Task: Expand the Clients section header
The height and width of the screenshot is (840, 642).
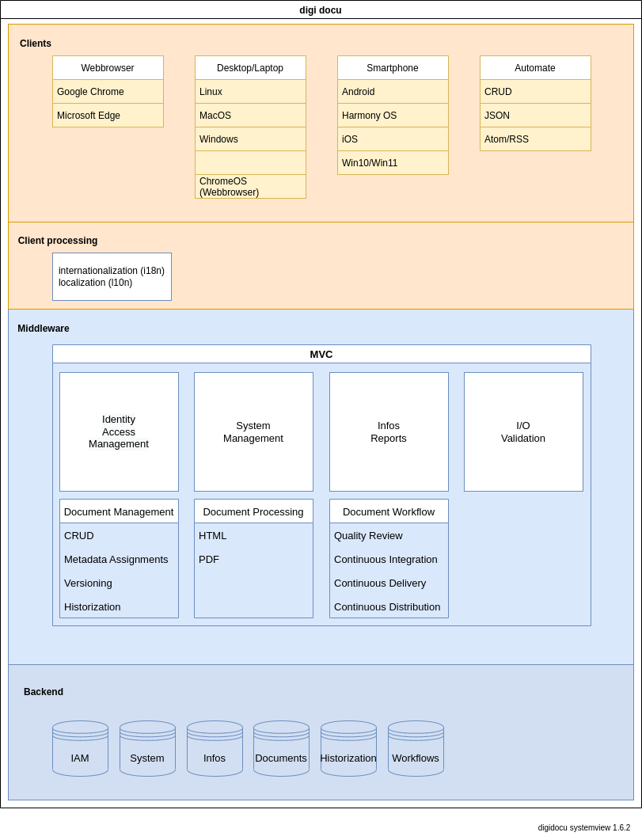Action: [x=36, y=44]
